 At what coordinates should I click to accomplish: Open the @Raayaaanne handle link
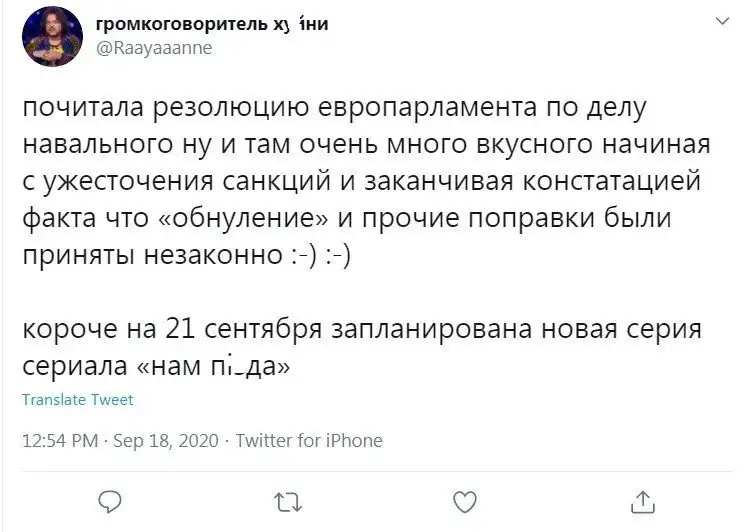tap(156, 45)
